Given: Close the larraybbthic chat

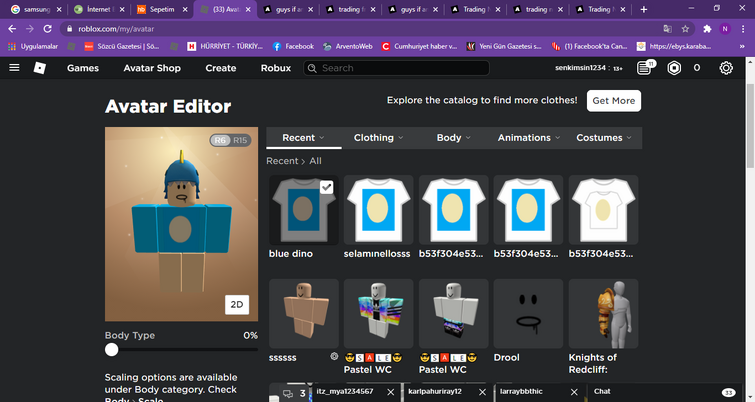Looking at the screenshot, I should [574, 392].
